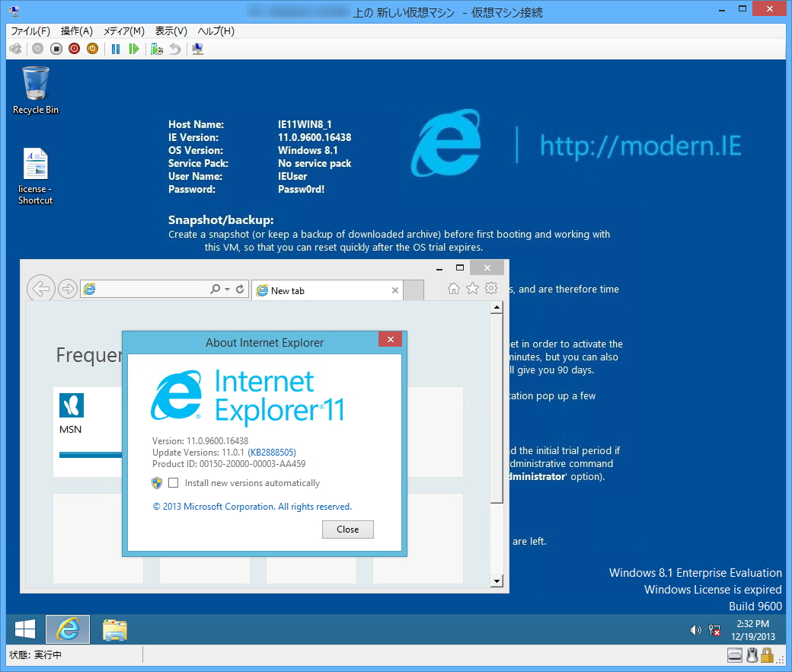The height and width of the screenshot is (672, 792).
Task: Close the About Internet Explorer dialog
Action: [x=347, y=529]
